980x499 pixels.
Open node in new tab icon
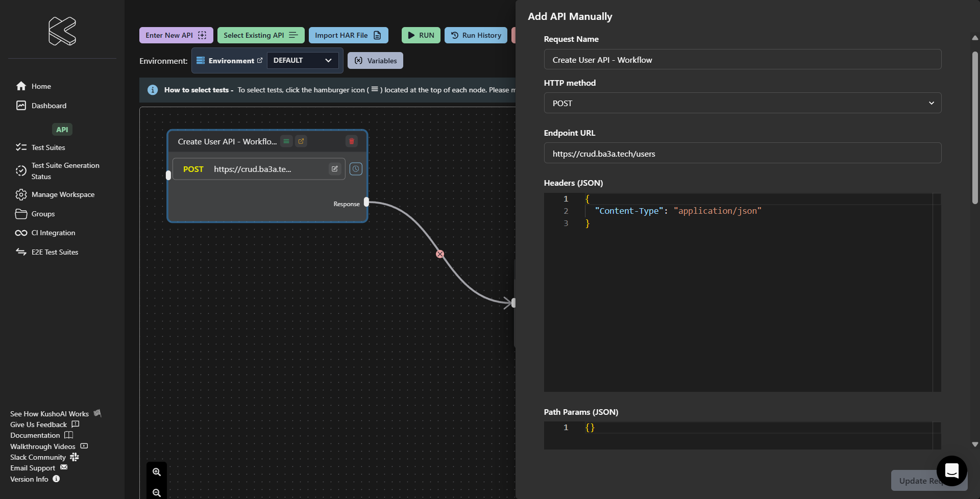click(301, 141)
